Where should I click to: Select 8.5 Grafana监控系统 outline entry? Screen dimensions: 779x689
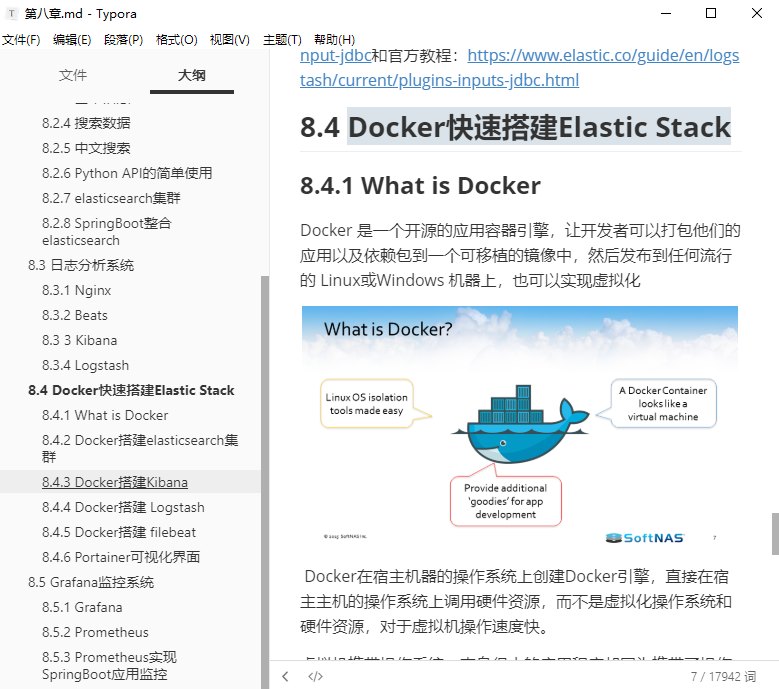[91, 582]
